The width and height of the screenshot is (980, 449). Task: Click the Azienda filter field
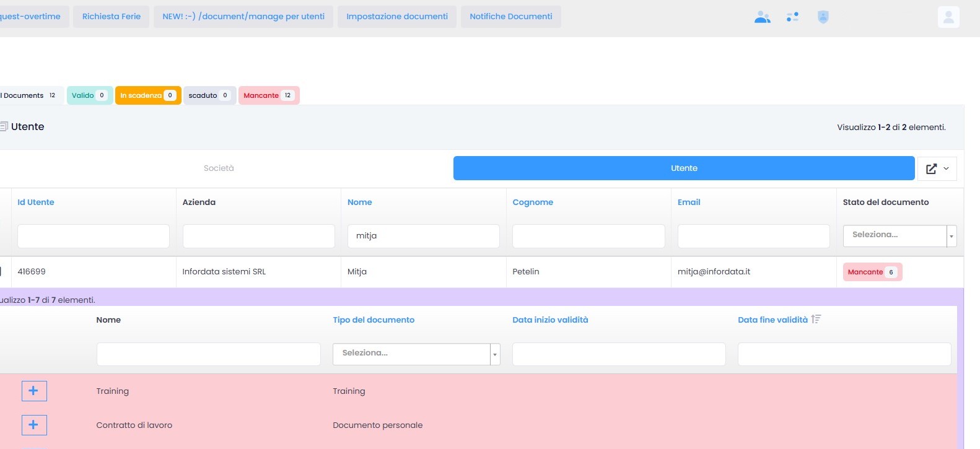(258, 236)
